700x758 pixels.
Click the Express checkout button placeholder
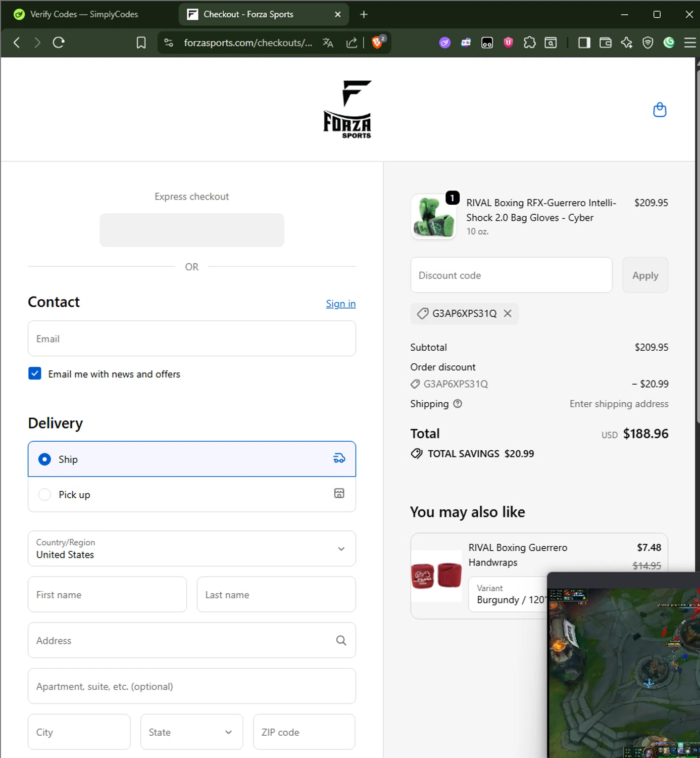[x=192, y=230]
